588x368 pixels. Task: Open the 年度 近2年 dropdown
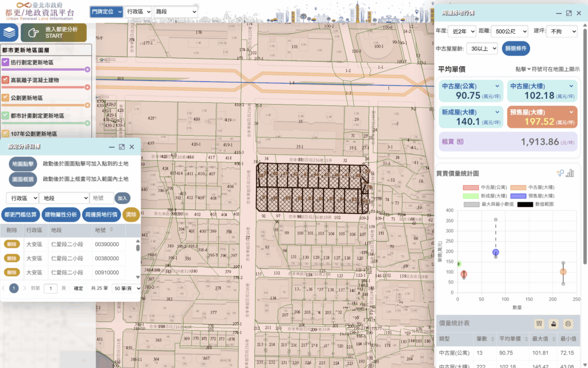point(462,31)
